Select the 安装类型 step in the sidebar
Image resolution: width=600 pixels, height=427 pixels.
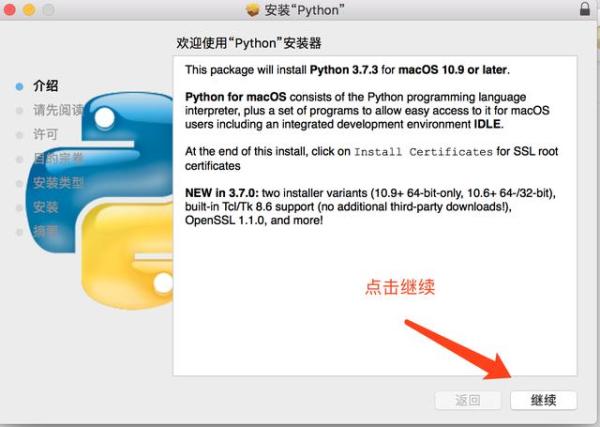(x=58, y=183)
